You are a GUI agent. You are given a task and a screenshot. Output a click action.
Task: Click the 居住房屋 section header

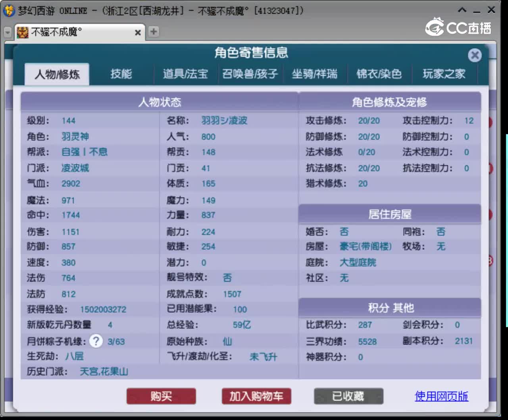[390, 214]
